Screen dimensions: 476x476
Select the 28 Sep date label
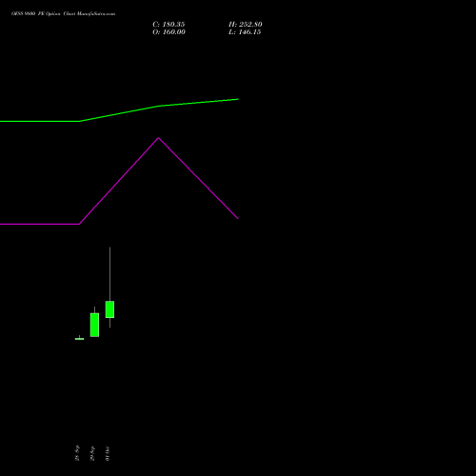coord(77,453)
